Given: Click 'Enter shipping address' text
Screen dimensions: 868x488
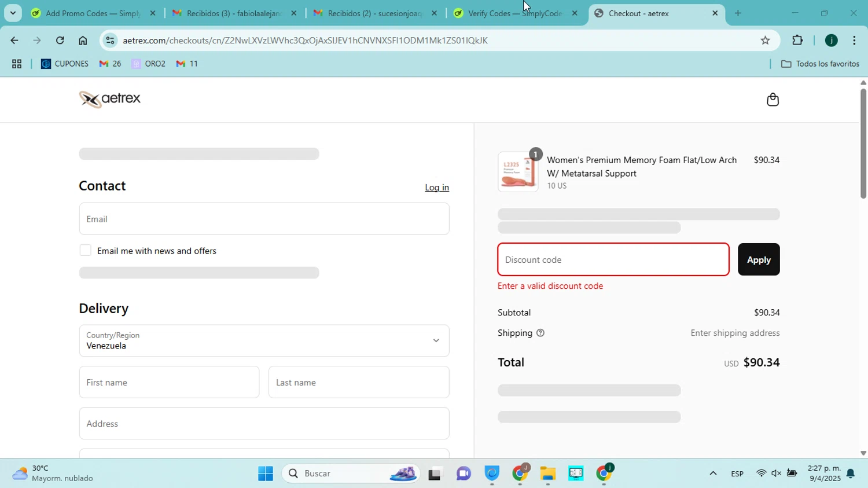Looking at the screenshot, I should click(x=735, y=333).
